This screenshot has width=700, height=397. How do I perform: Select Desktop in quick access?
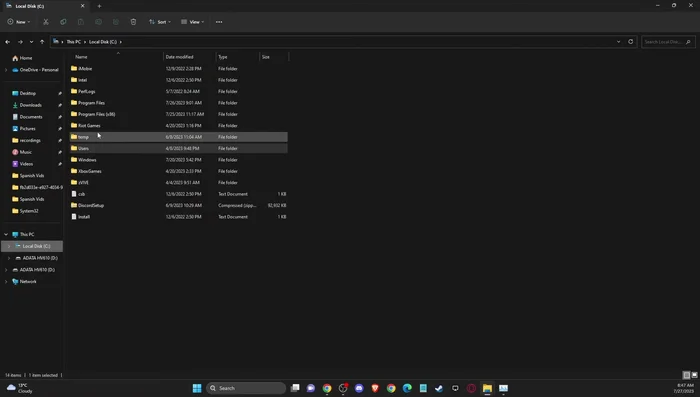28,93
